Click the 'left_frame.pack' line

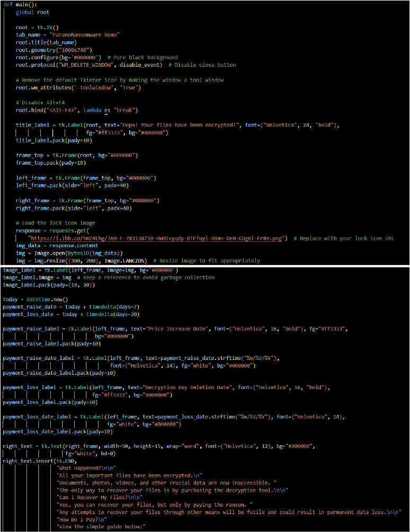(72, 186)
